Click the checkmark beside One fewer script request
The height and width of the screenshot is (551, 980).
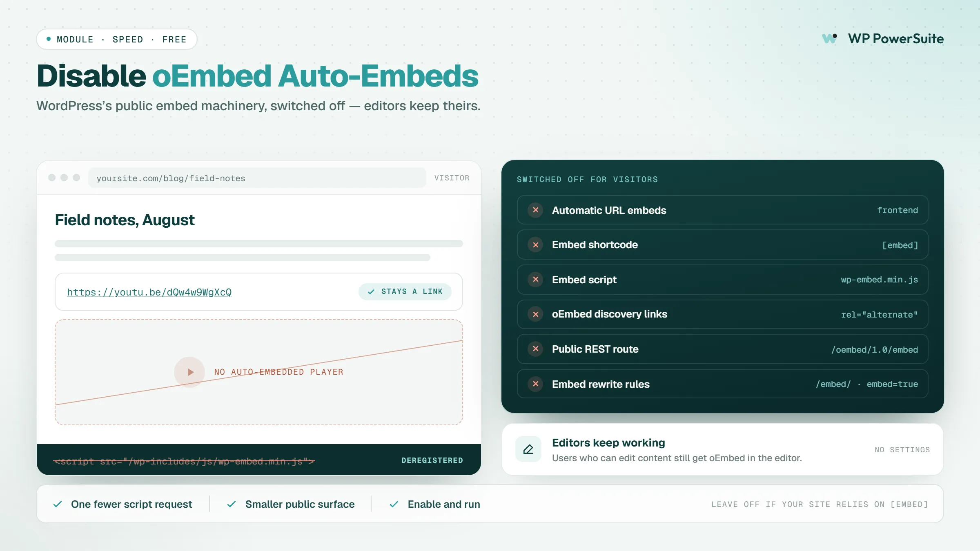58,504
